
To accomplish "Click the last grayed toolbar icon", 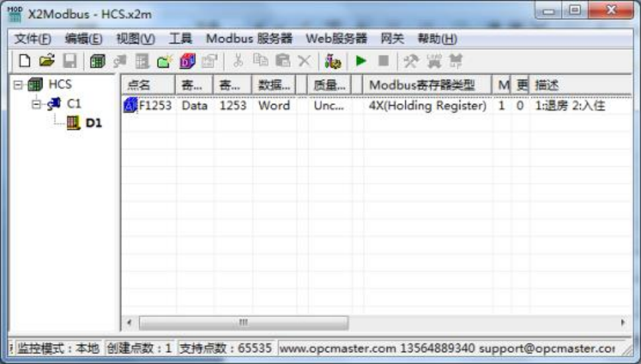I will 456,62.
